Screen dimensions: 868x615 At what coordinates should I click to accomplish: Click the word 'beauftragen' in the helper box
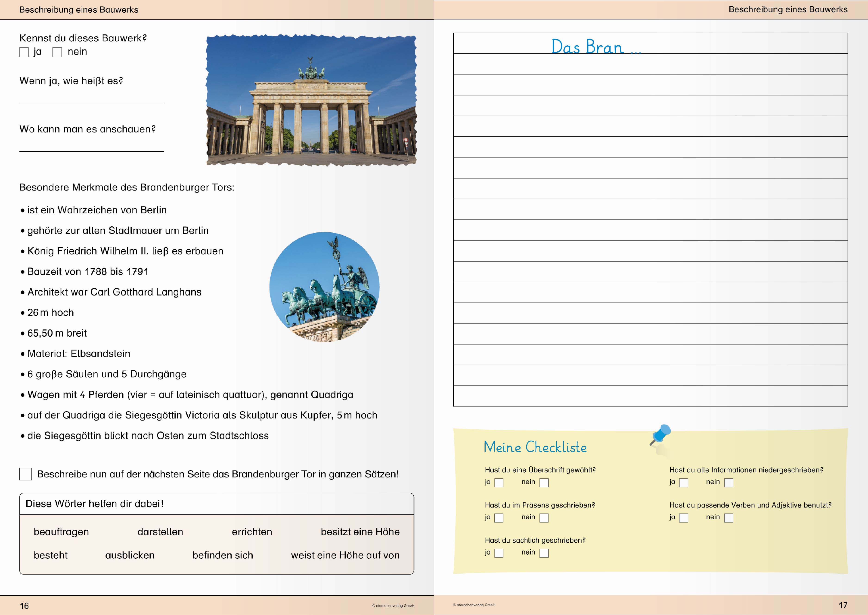tap(61, 532)
